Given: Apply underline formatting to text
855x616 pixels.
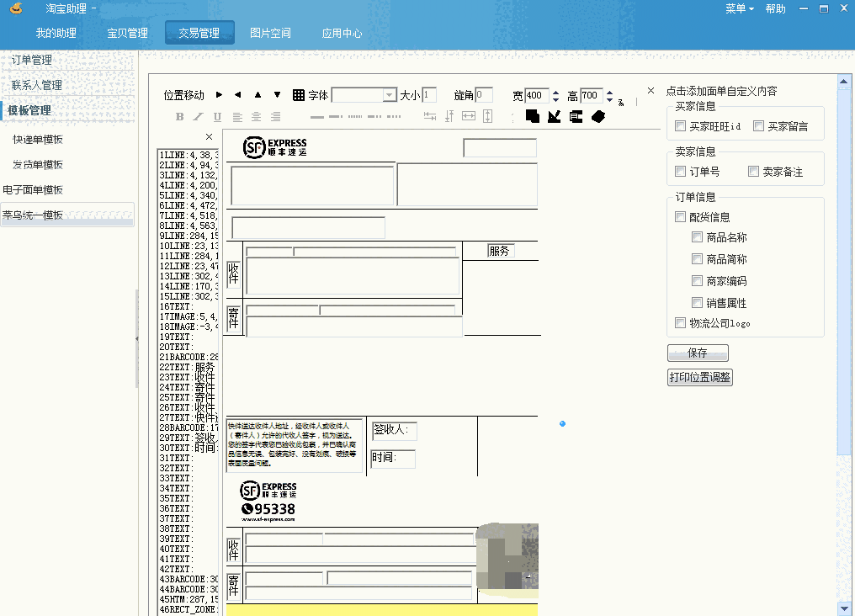Looking at the screenshot, I should [215, 117].
